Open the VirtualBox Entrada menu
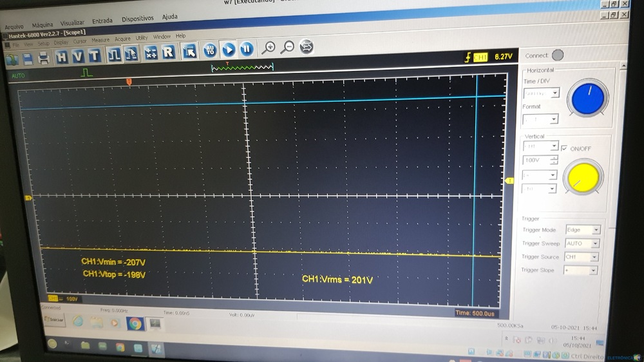644x362 pixels. (102, 21)
